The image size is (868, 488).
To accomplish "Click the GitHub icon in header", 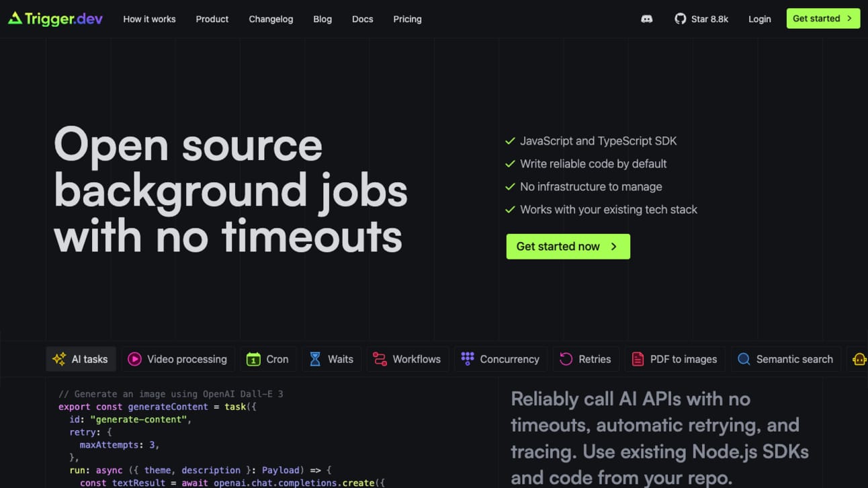I will point(681,19).
